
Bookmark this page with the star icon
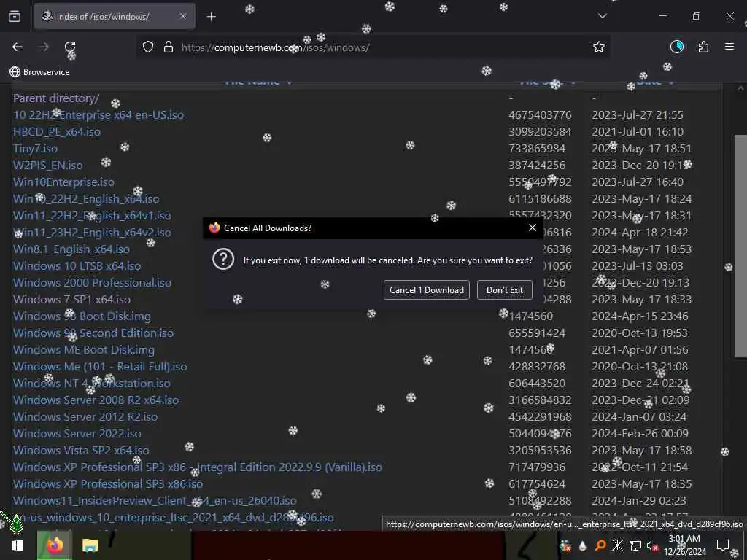[x=599, y=47]
